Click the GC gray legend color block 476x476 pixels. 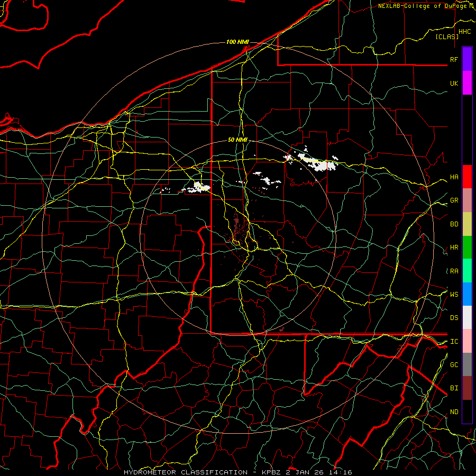467,364
